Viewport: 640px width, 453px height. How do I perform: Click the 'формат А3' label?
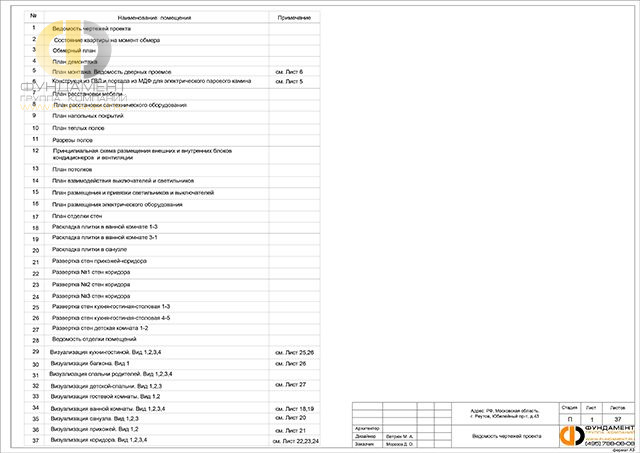(624, 450)
